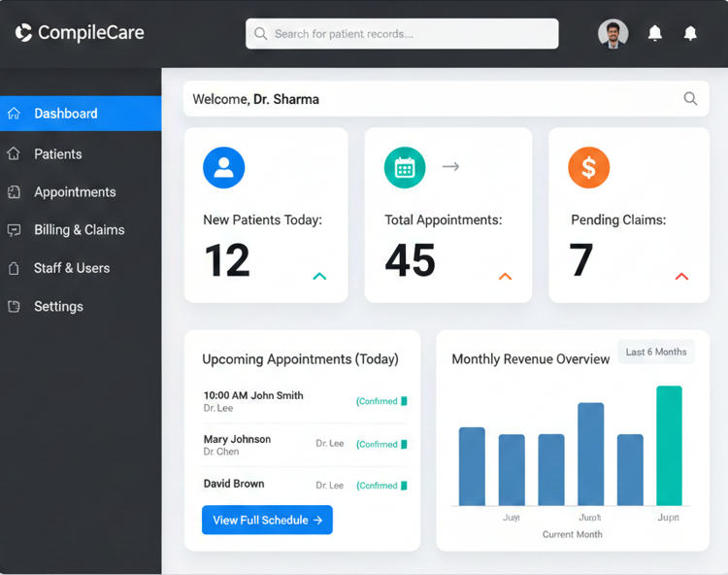Open the Dashboard menu item
The height and width of the screenshot is (575, 728).
tap(81, 114)
